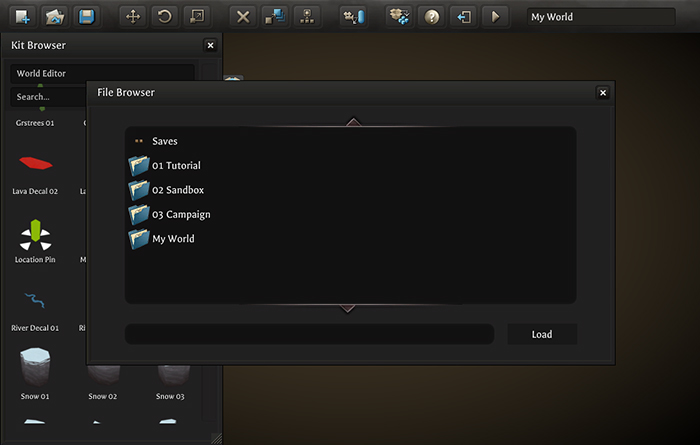Save the world with the floppy disk icon
This screenshot has width=700, height=445.
click(87, 17)
